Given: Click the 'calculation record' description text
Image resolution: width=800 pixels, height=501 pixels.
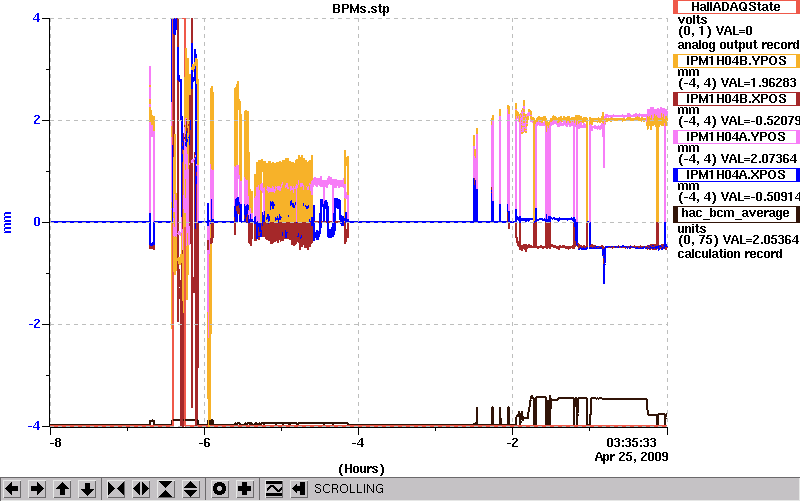Looking at the screenshot, I should tap(730, 254).
